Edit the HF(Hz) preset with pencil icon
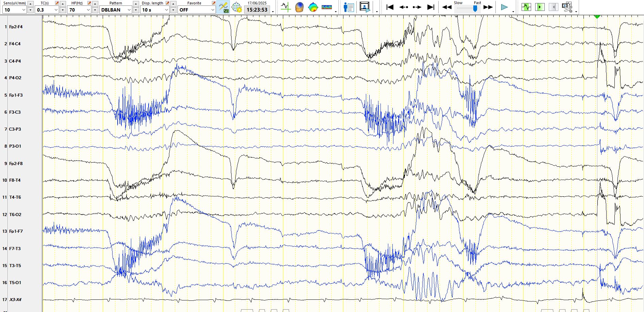Viewport: 644px width, 312px height. 89,3
